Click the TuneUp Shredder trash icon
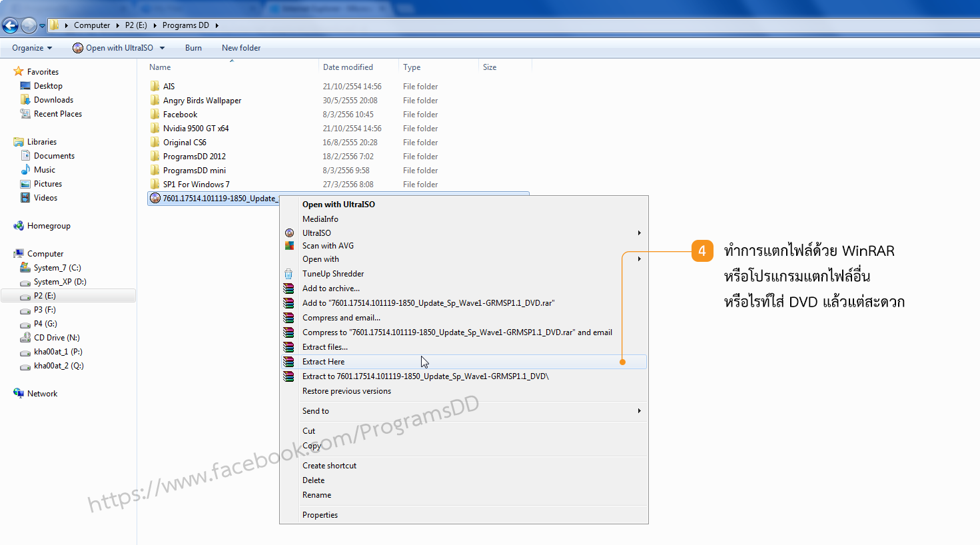Screen dimensions: 980x545 click(x=288, y=274)
